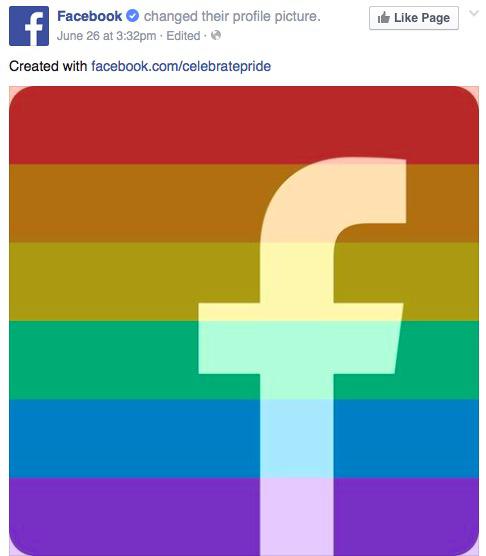This screenshot has width=486, height=556.
Task: Open the Facebook page name link
Action: 89,16
